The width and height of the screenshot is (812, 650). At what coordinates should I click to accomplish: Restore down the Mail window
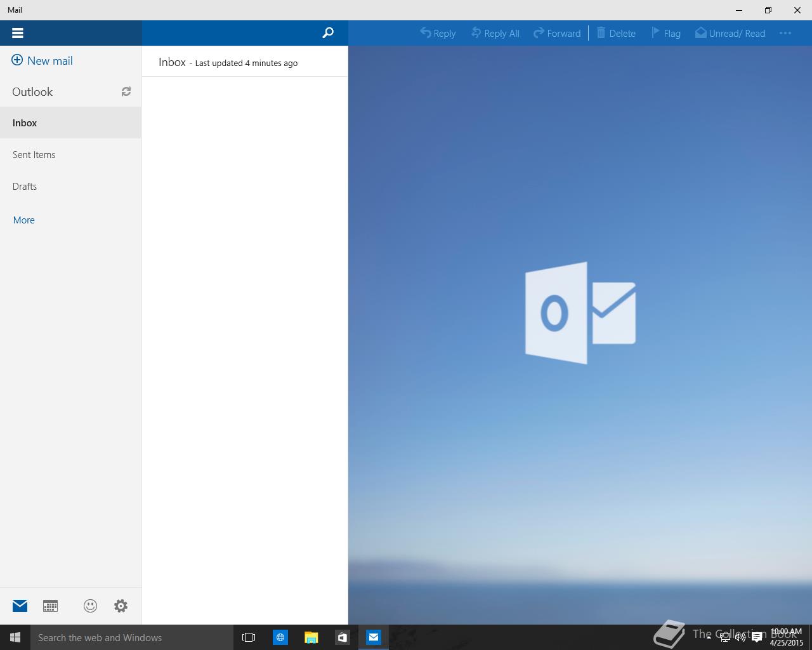pyautogui.click(x=768, y=10)
